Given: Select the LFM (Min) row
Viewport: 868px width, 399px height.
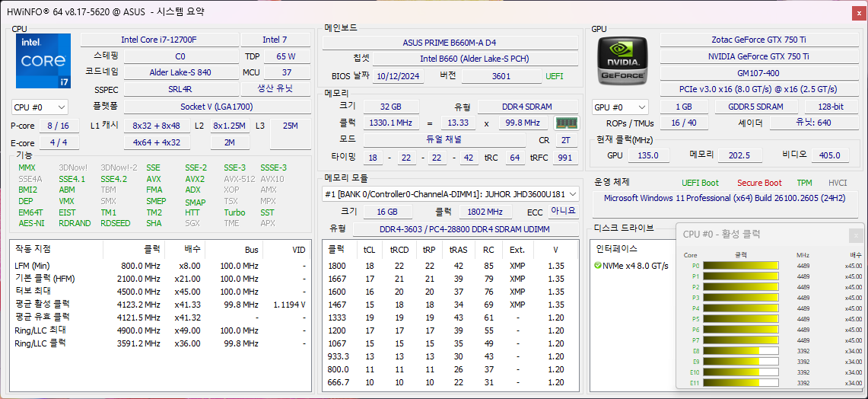Looking at the screenshot, I should (x=161, y=266).
